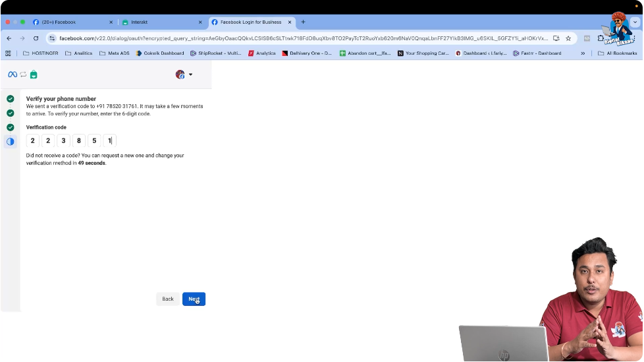Click the 'Verification code' label
Viewport: 644px width, 362px height.
(x=46, y=127)
